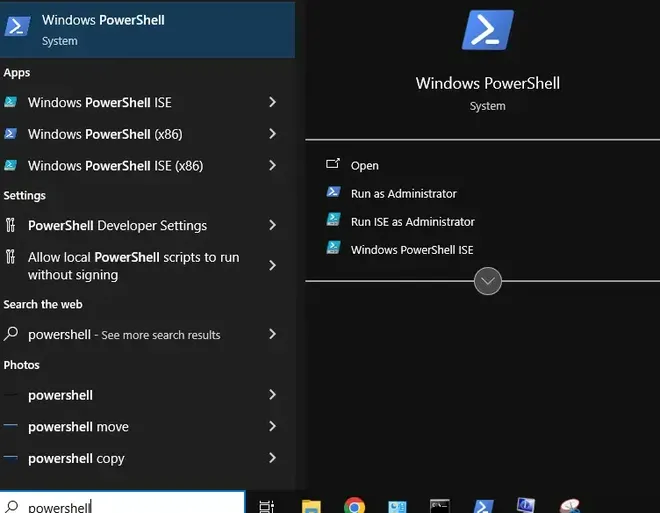Click the Windows PowerShell (x86) list icon
Screen dimensions: 660x513
click(x=11, y=133)
